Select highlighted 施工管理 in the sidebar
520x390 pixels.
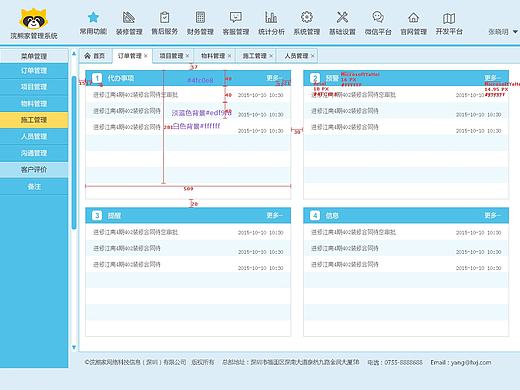34,120
